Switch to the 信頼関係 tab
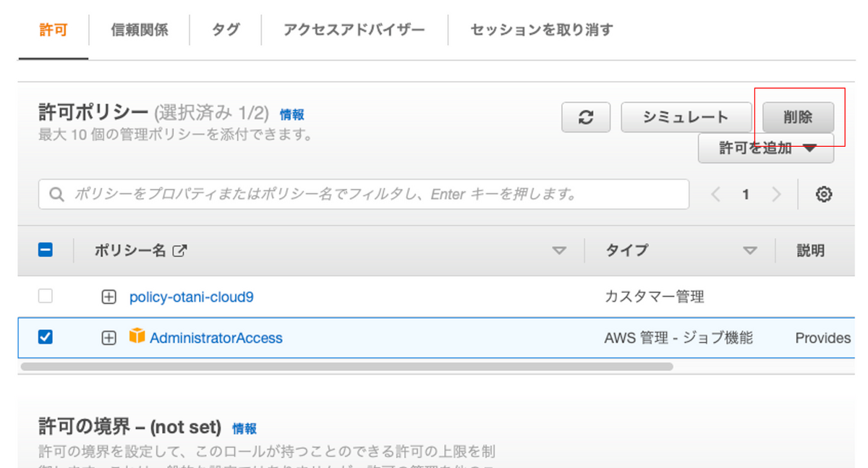Screen dimensions: 868x468 (140, 30)
